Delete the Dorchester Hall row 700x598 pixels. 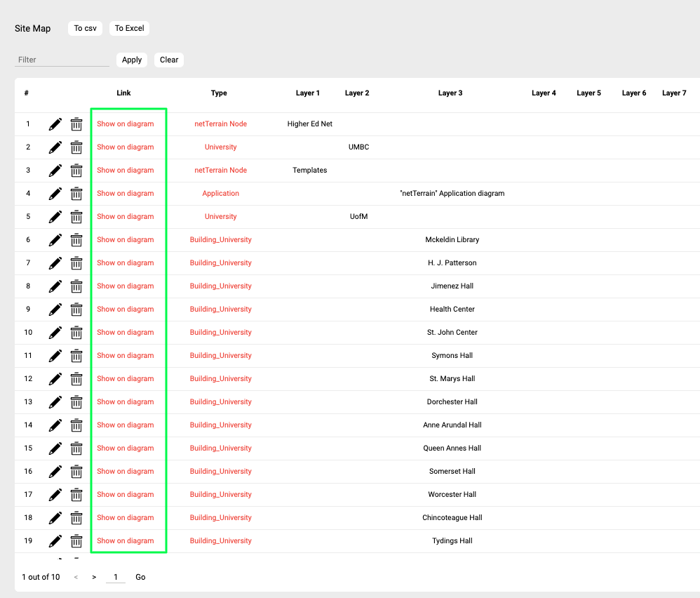[x=76, y=402]
